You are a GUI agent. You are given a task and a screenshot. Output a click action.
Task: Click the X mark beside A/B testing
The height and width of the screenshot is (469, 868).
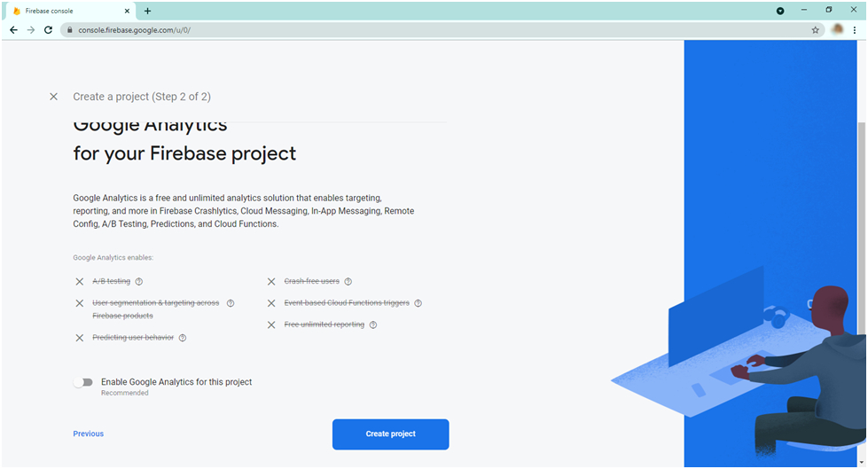tap(80, 281)
